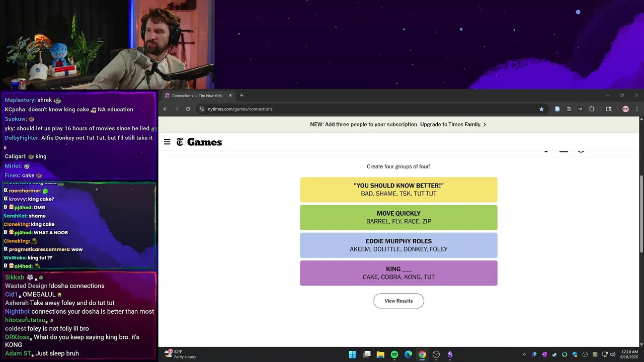
Task: Click the View Results button
Action: pos(398,301)
